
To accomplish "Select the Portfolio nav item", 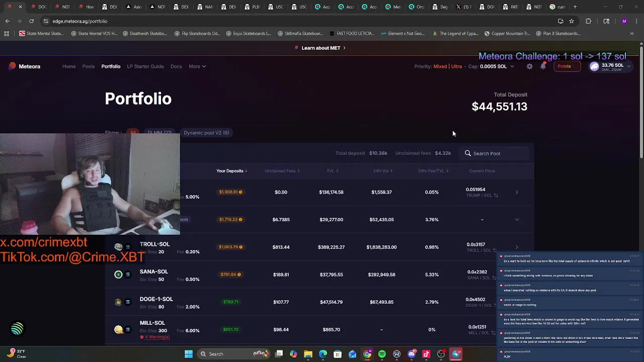I will [x=111, y=66].
